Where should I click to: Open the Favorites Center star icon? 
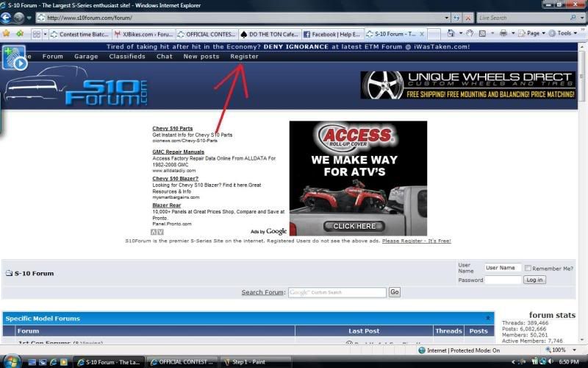tap(6, 33)
